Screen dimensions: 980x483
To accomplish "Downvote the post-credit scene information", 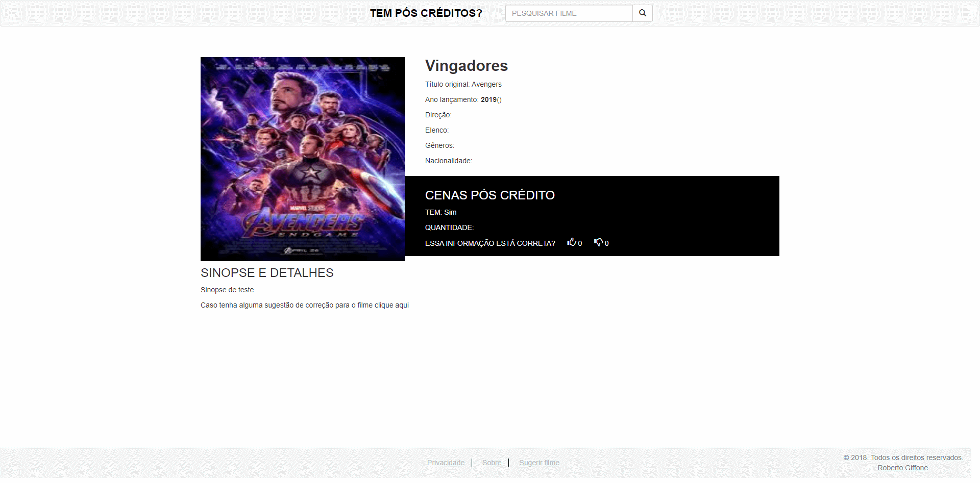I will click(598, 242).
